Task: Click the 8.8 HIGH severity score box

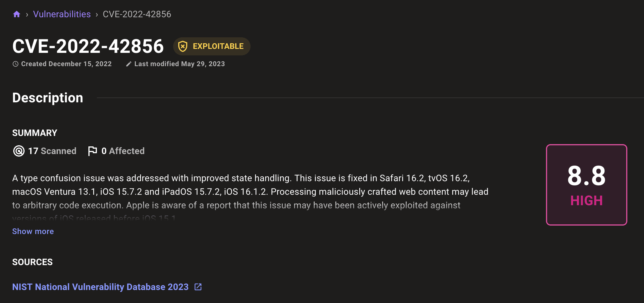Action: (x=586, y=185)
